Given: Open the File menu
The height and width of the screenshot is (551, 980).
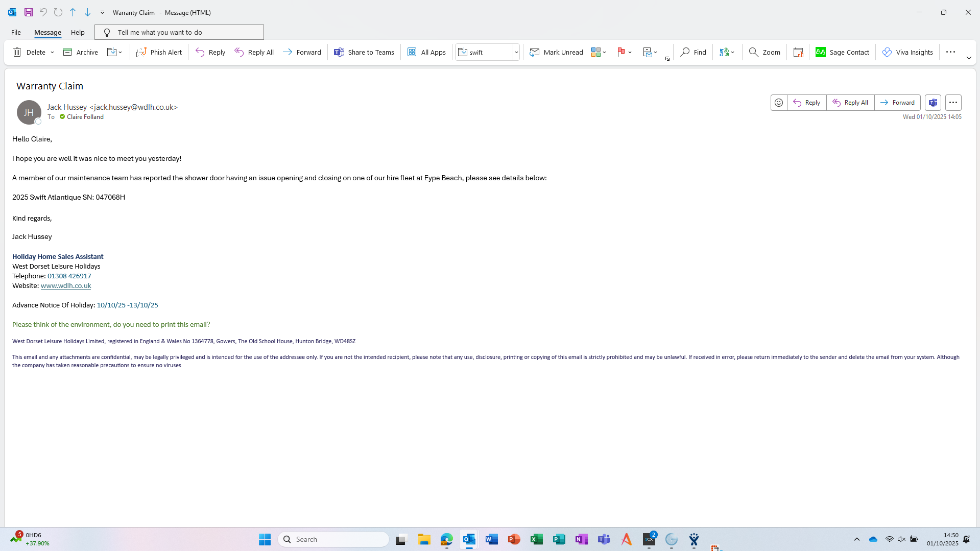Looking at the screenshot, I should 16,32.
